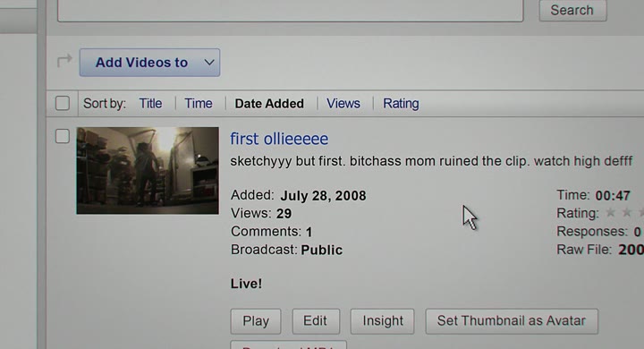Click Set Thumbnail as Avatar

512,321
